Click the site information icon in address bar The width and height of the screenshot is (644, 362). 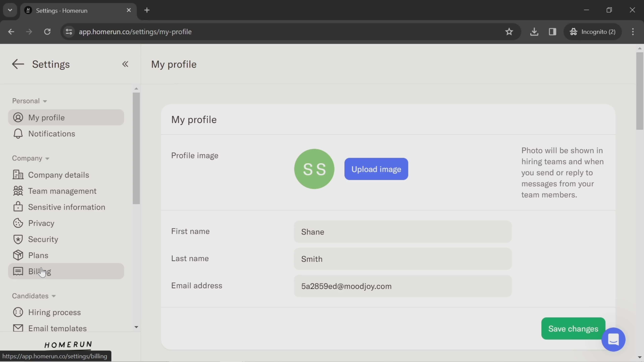69,32
